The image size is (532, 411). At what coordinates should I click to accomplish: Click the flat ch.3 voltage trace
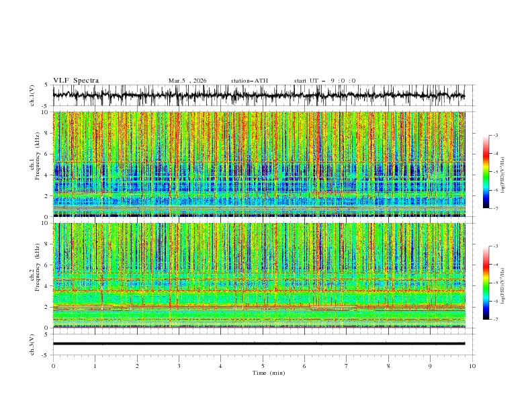(259, 344)
